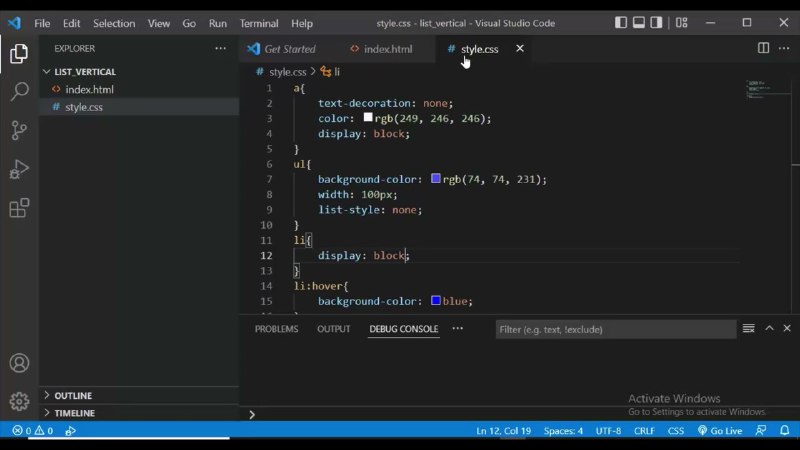This screenshot has width=800, height=450.
Task: Switch to the PROBLEMS panel tab
Action: pos(276,329)
